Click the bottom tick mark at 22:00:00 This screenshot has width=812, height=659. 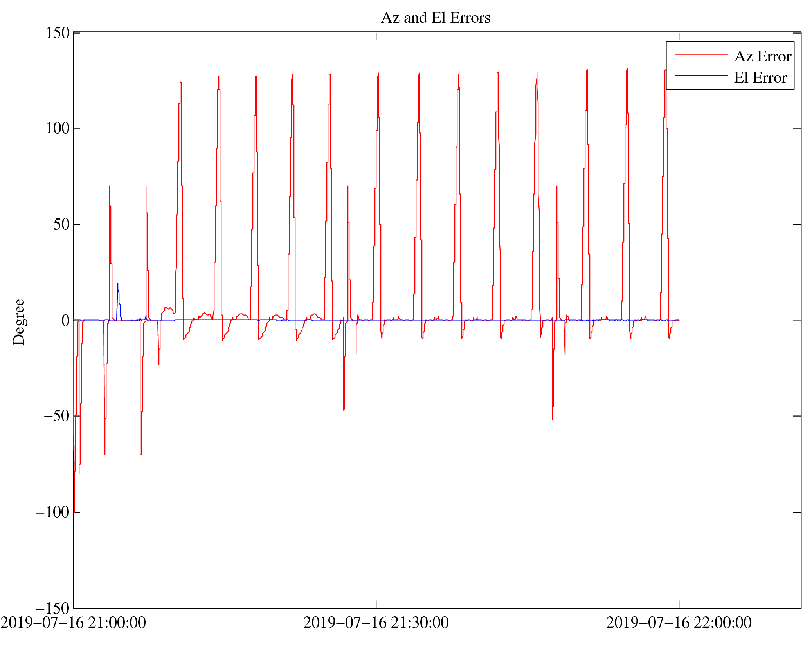tap(679, 604)
